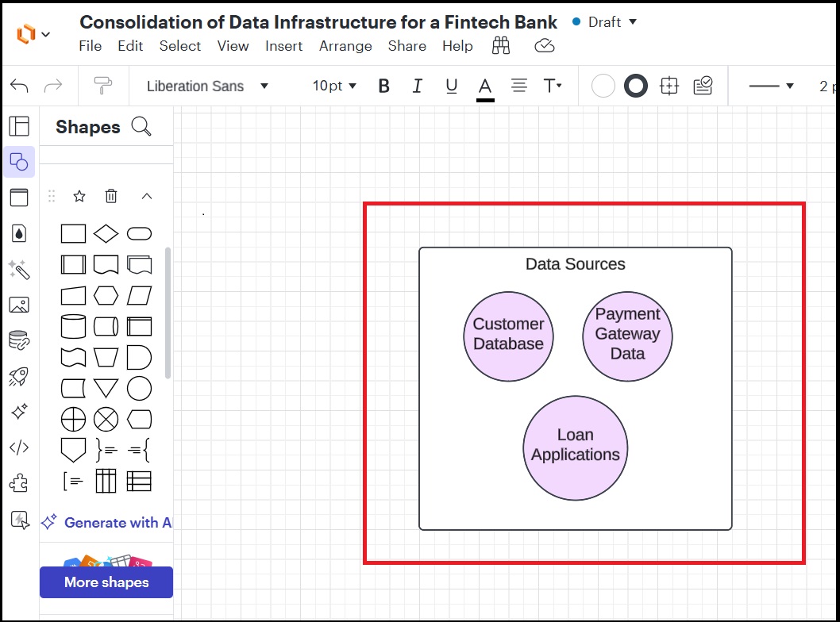840x622 pixels.
Task: Open the 10pt font size dropdown
Action: 333,86
